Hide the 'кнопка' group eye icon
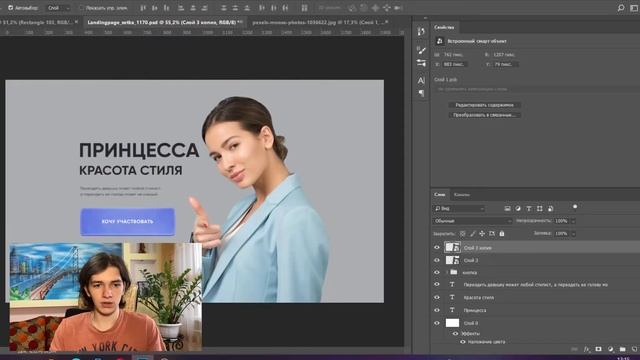The height and width of the screenshot is (360, 640). click(x=437, y=272)
